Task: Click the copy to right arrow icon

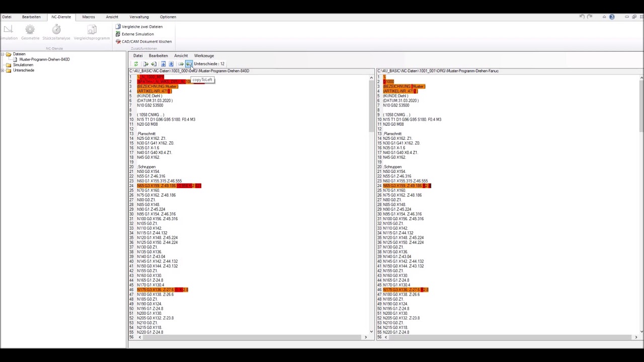Action: (181, 64)
